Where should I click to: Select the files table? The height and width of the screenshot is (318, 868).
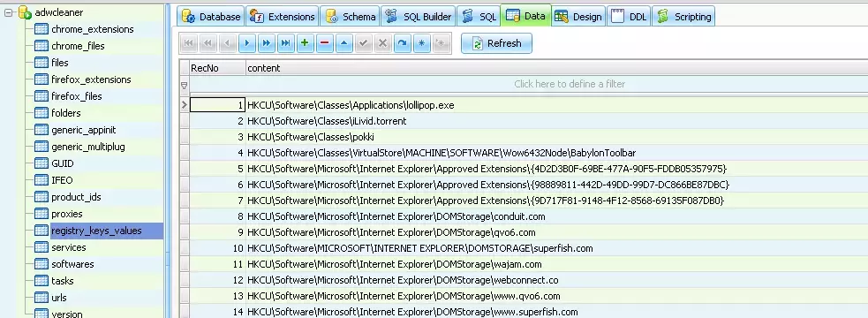pos(60,63)
